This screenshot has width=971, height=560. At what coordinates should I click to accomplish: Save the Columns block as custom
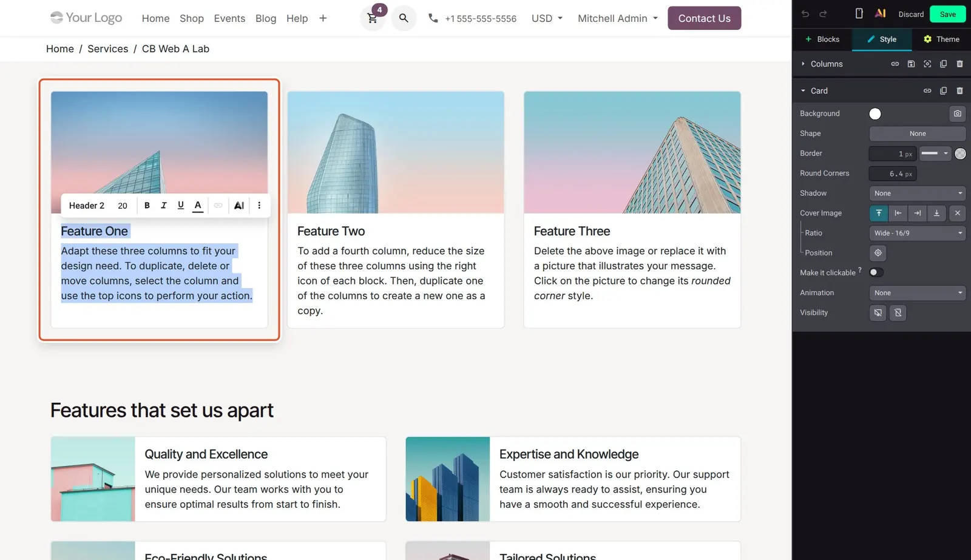[911, 64]
